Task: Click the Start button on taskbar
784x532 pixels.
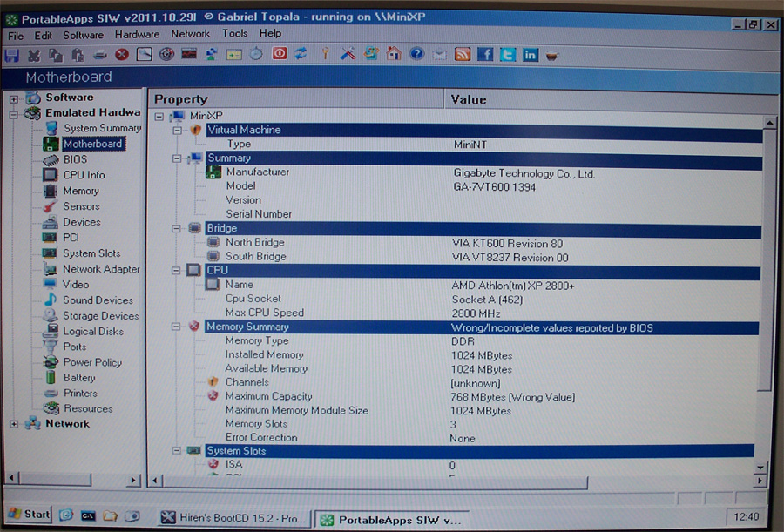Action: click(x=30, y=514)
